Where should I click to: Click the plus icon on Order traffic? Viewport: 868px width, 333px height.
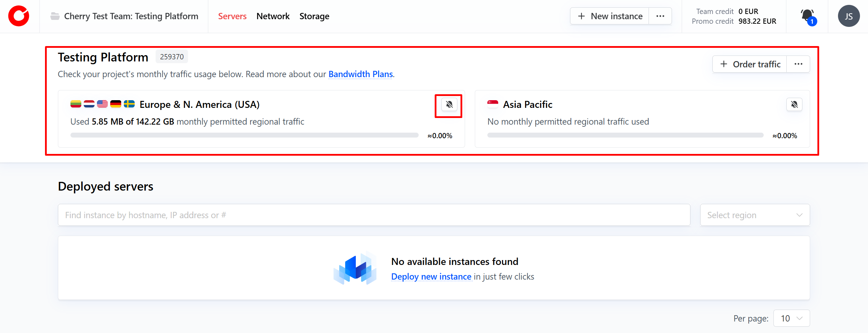[x=724, y=64]
